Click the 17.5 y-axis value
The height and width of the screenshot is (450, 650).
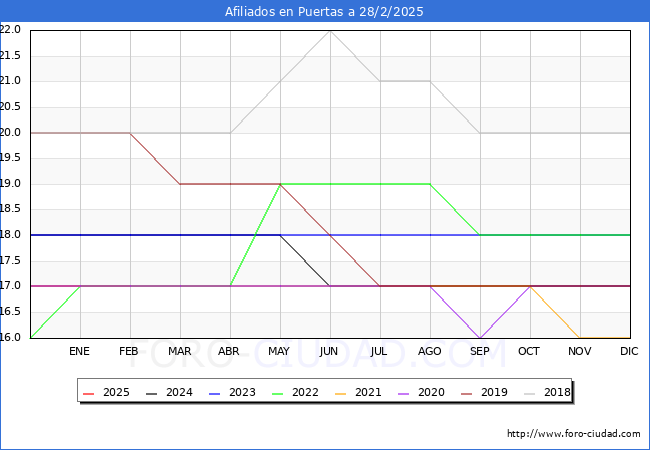[10, 260]
